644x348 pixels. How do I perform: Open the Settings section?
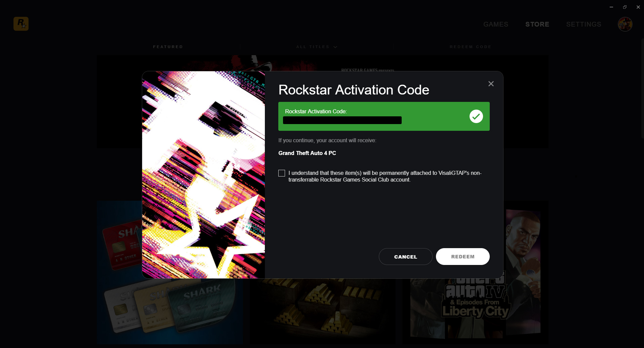(x=583, y=24)
